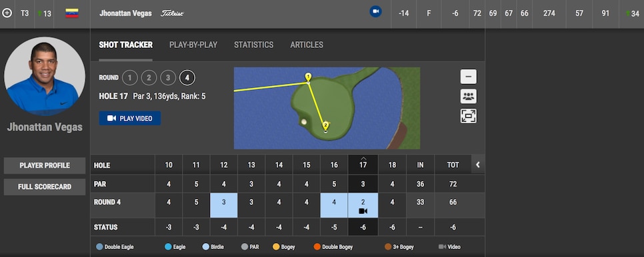The width and height of the screenshot is (644, 257).
Task: Open the fullscreen map view icon
Action: click(468, 116)
